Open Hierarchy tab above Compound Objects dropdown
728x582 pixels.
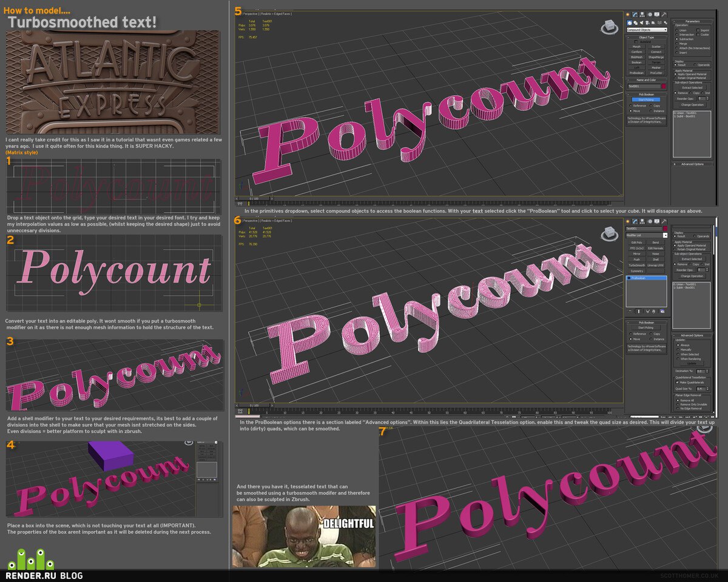coord(642,15)
